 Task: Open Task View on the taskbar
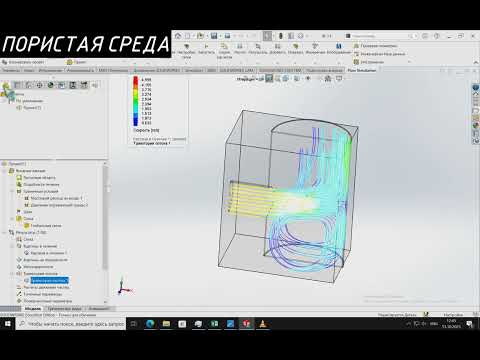point(134,323)
